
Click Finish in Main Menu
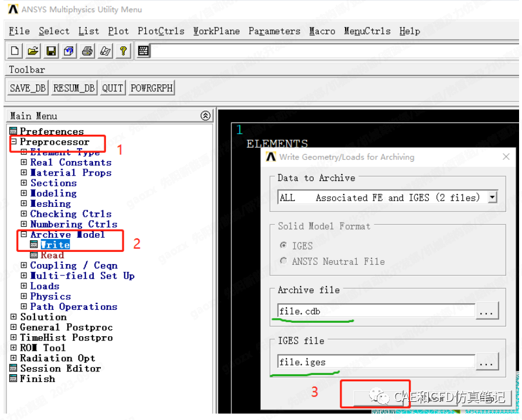(37, 379)
